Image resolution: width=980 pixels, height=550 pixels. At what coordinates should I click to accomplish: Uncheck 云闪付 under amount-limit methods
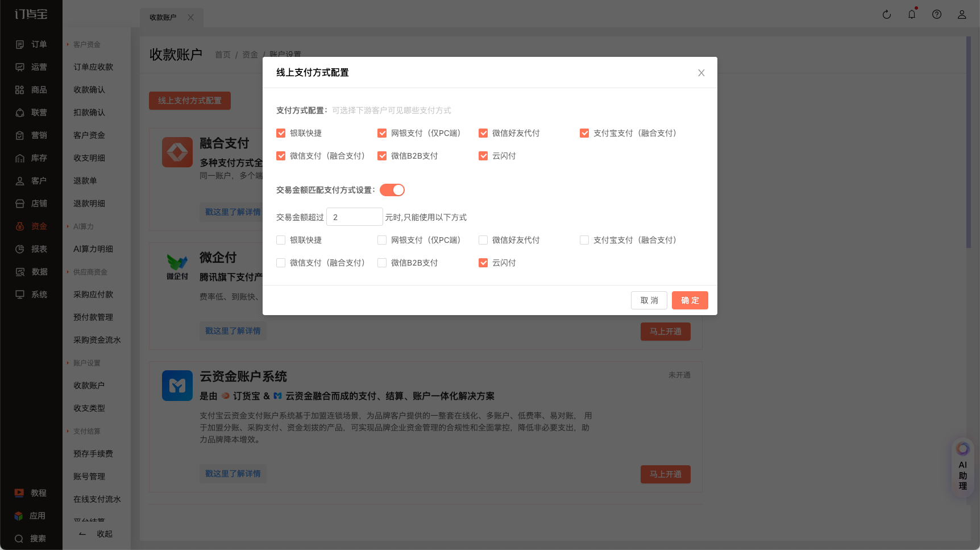(x=483, y=263)
